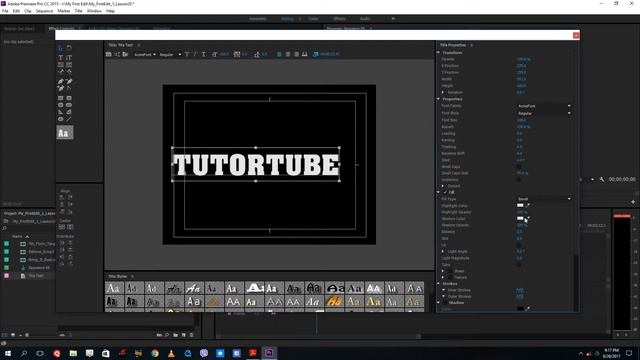Enable the Sheen checkbox
Screen dimensions: 640x360
click(450, 271)
